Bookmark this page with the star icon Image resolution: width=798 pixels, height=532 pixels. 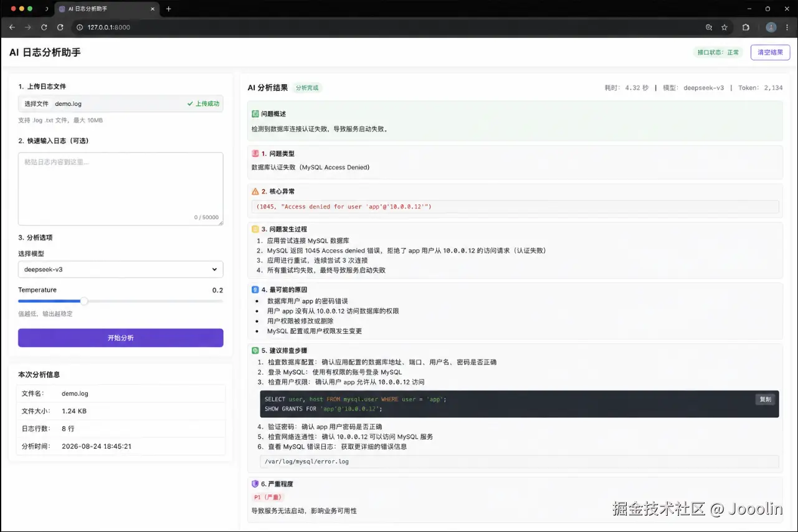point(724,27)
